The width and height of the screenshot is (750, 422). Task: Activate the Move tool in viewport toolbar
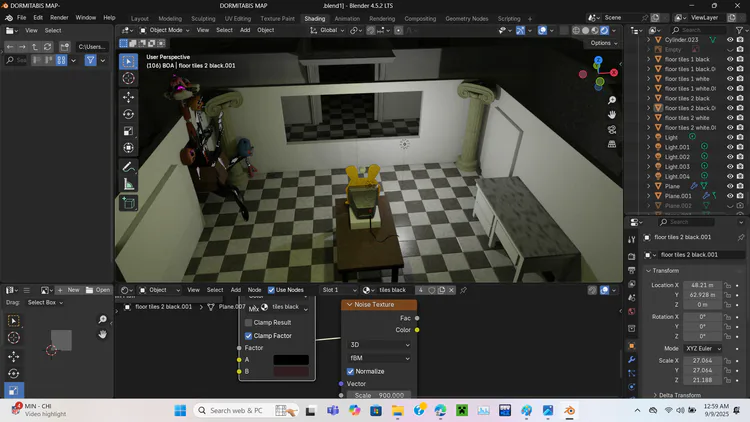click(x=128, y=97)
